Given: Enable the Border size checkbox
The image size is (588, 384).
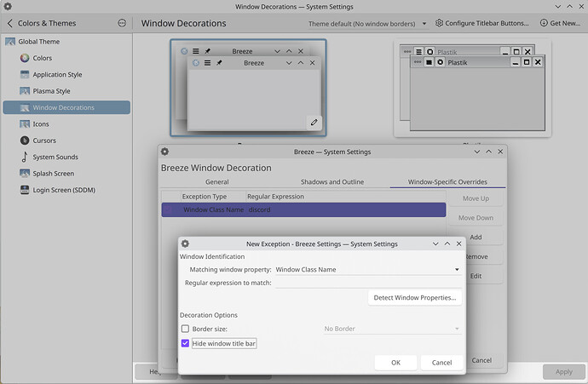Looking at the screenshot, I should (186, 329).
